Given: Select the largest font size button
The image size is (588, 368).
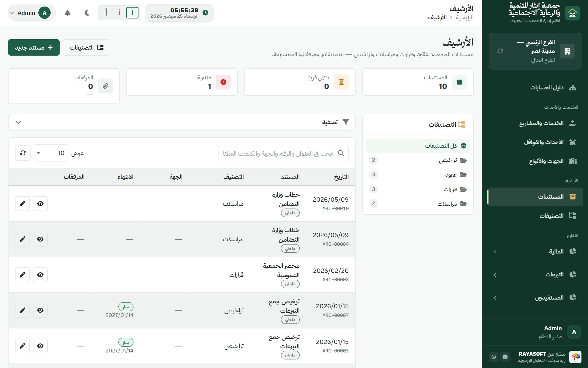Looking at the screenshot, I should pyautogui.click(x=106, y=13).
